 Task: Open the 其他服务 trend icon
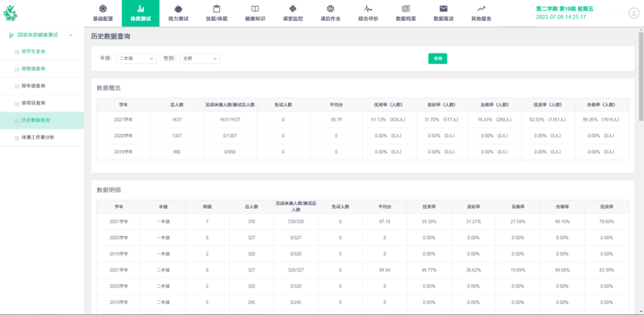tap(481, 8)
